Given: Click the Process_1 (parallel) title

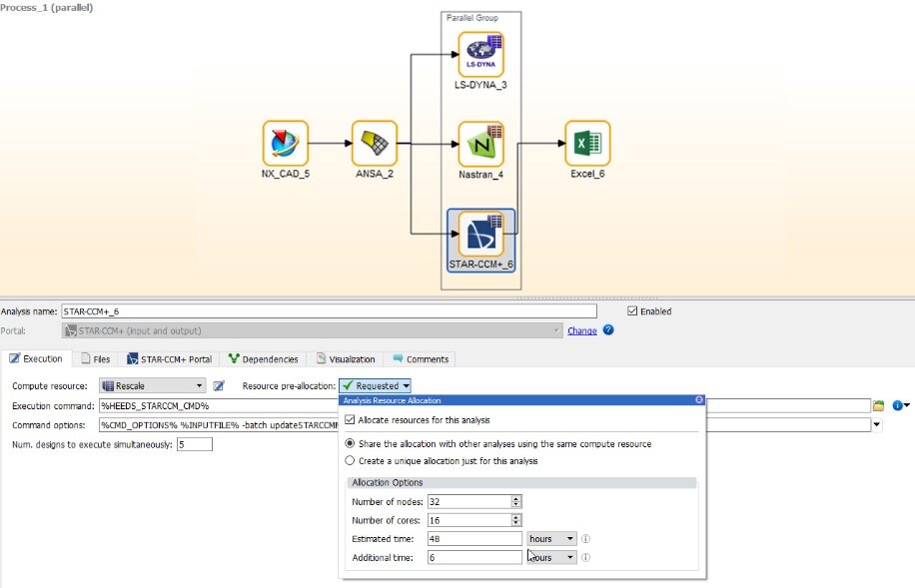Looking at the screenshot, I should 47,8.
